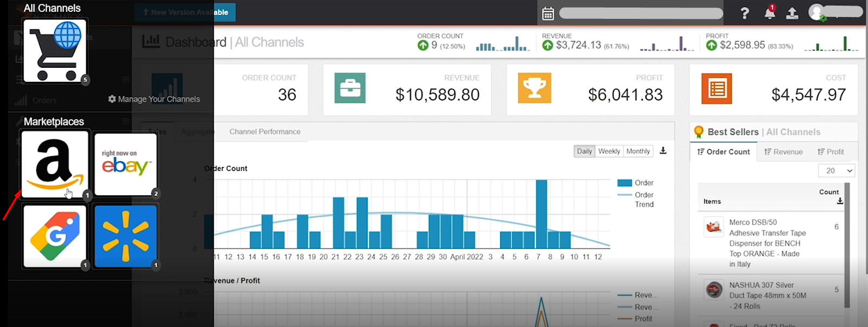
Task: Select Daily chart interval
Action: (584, 151)
